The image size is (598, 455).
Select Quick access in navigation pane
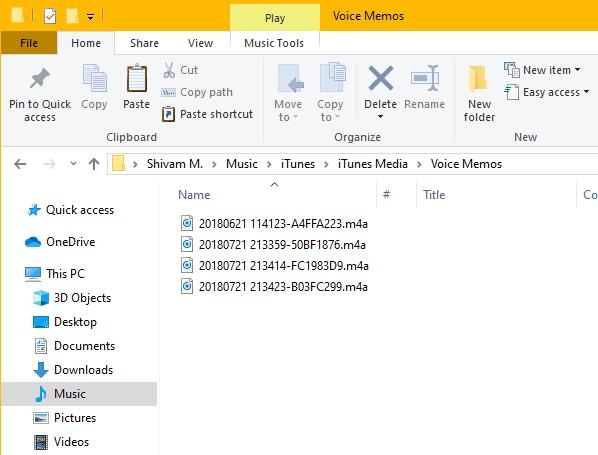tap(80, 210)
